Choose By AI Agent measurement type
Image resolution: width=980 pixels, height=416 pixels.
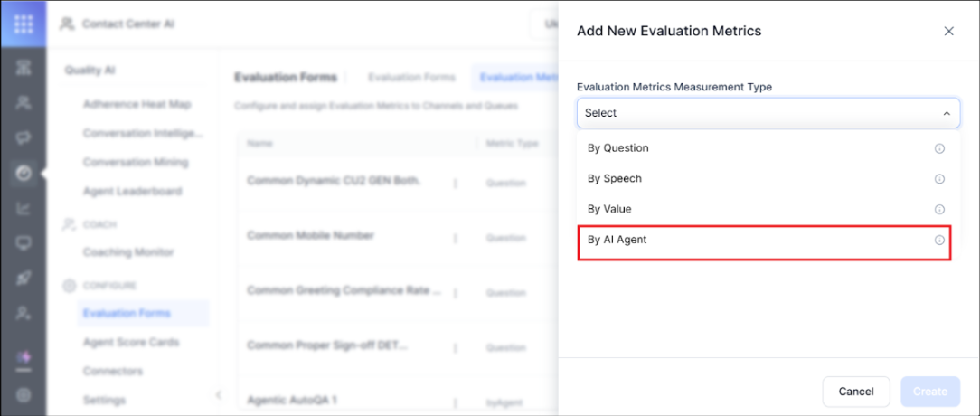click(617, 241)
